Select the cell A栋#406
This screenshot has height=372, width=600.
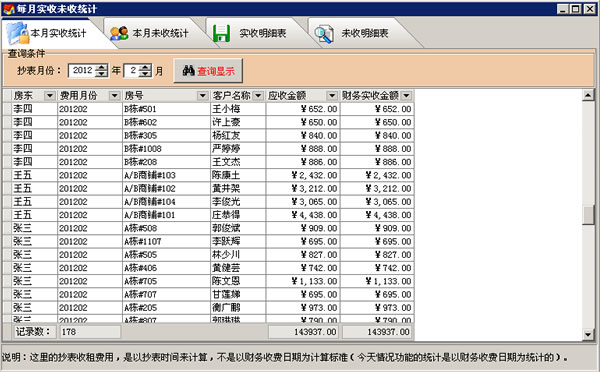point(166,268)
